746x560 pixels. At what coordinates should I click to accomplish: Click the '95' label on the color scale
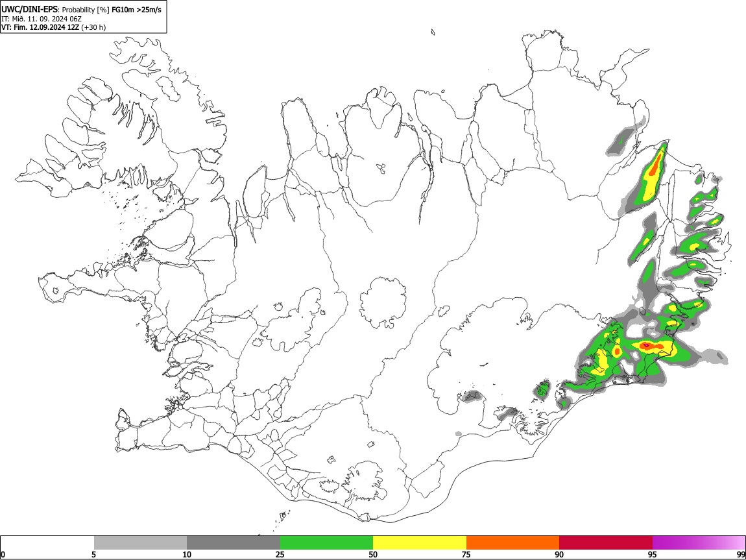[x=653, y=554]
